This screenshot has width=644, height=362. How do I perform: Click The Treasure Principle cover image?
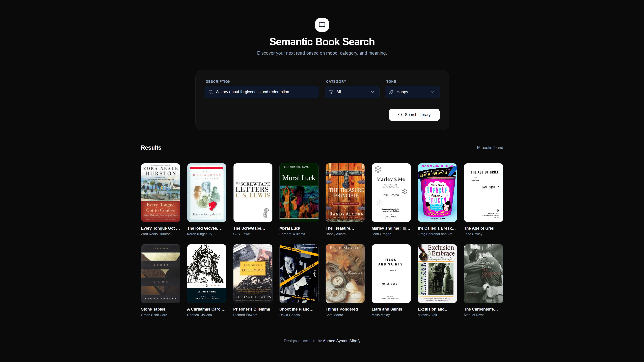(x=345, y=193)
